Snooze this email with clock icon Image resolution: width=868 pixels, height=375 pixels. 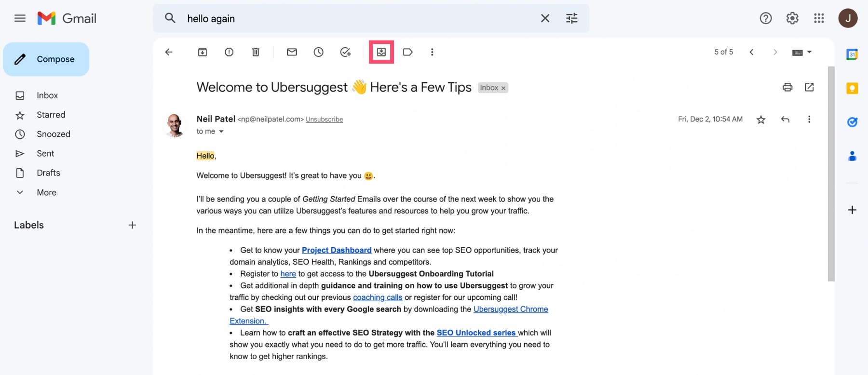pos(318,52)
